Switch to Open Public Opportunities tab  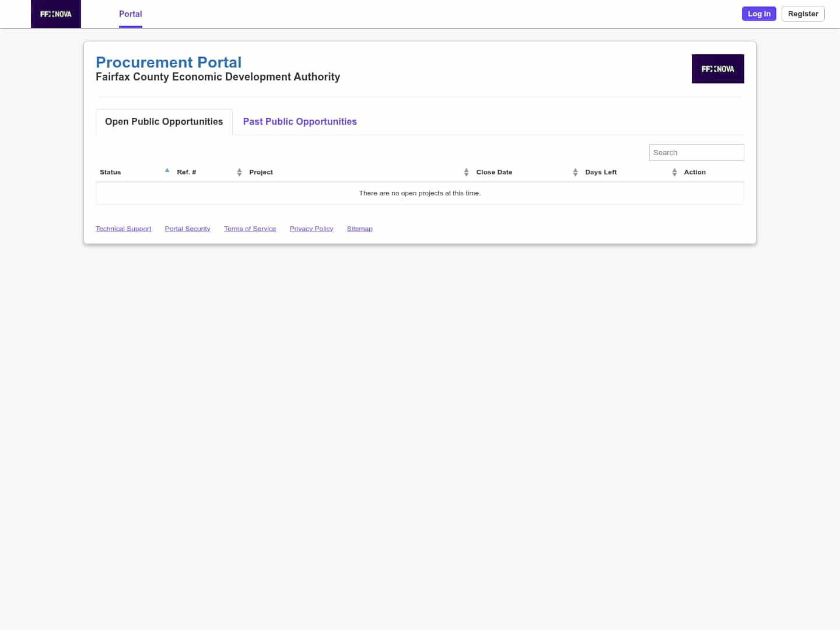pyautogui.click(x=164, y=122)
